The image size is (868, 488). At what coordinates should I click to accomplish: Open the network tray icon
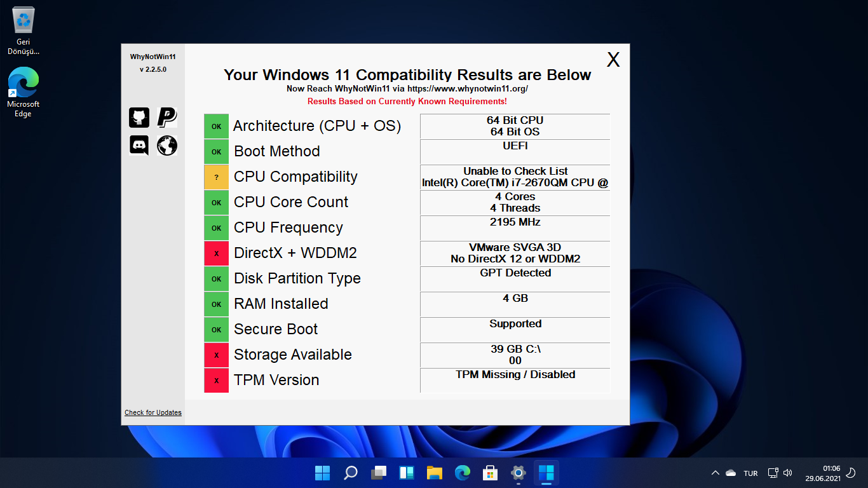[773, 473]
